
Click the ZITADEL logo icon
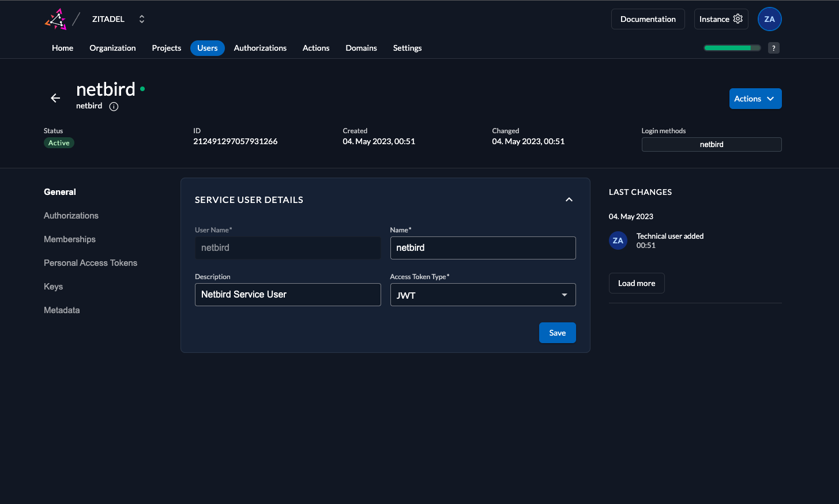pos(56,19)
